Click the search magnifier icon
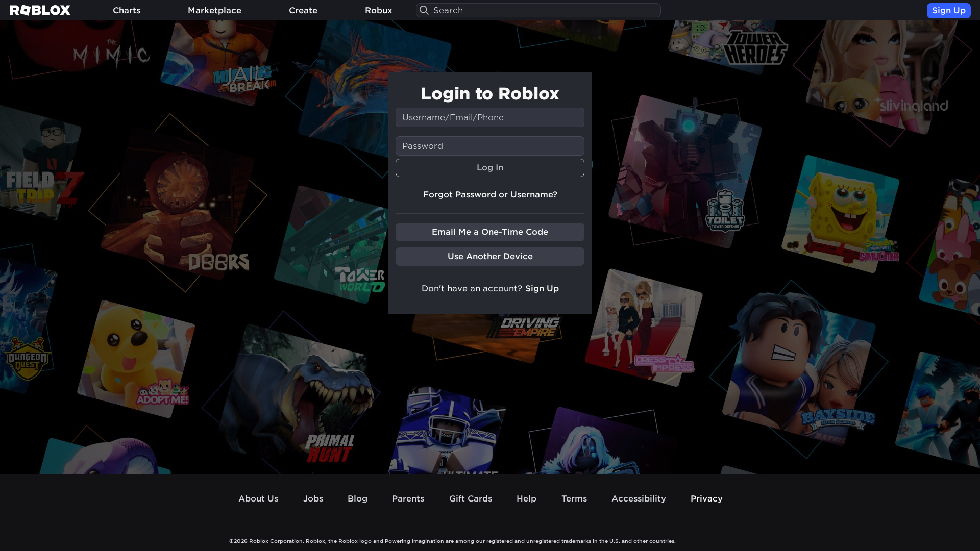Viewport: 980px width, 551px height. [x=424, y=10]
